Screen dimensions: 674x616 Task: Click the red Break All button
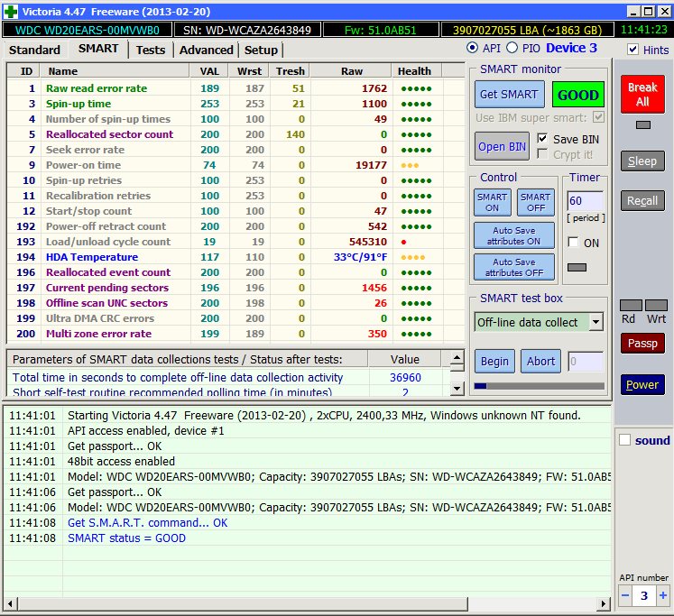pos(642,94)
